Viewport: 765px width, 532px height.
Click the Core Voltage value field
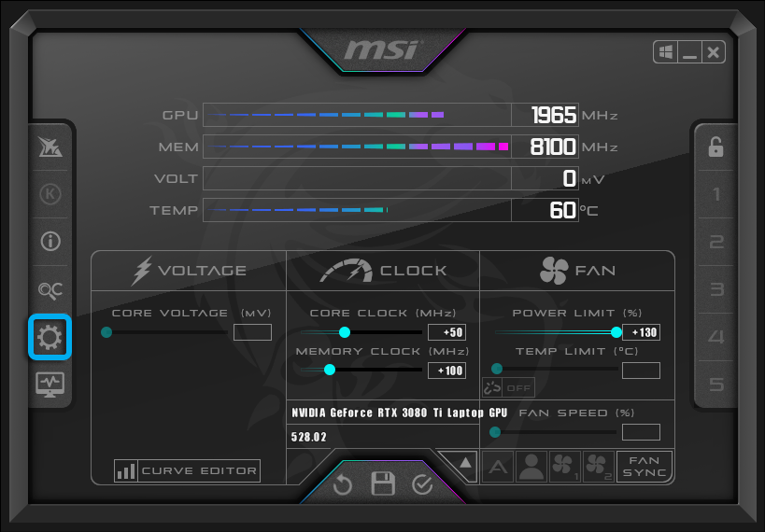252,332
